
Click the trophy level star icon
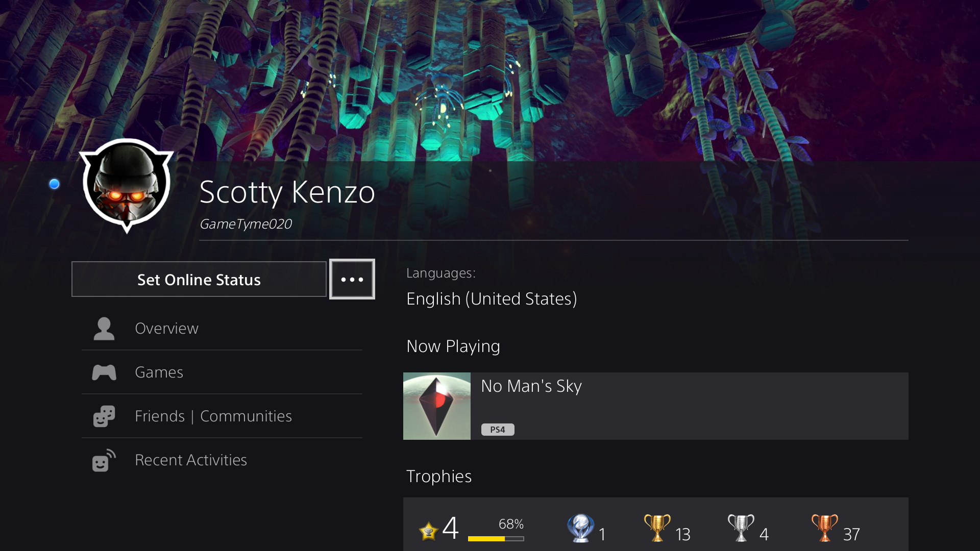[x=428, y=531]
